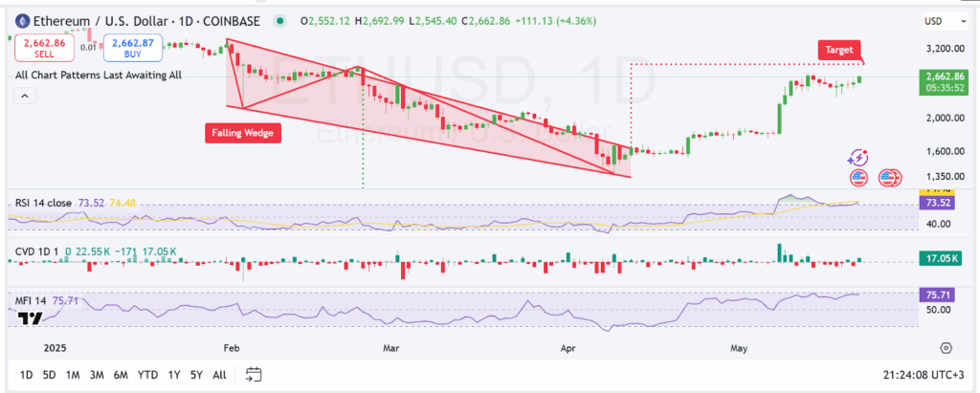
Task: Click the +111.13 (+4.36%) change value
Action: [554, 21]
